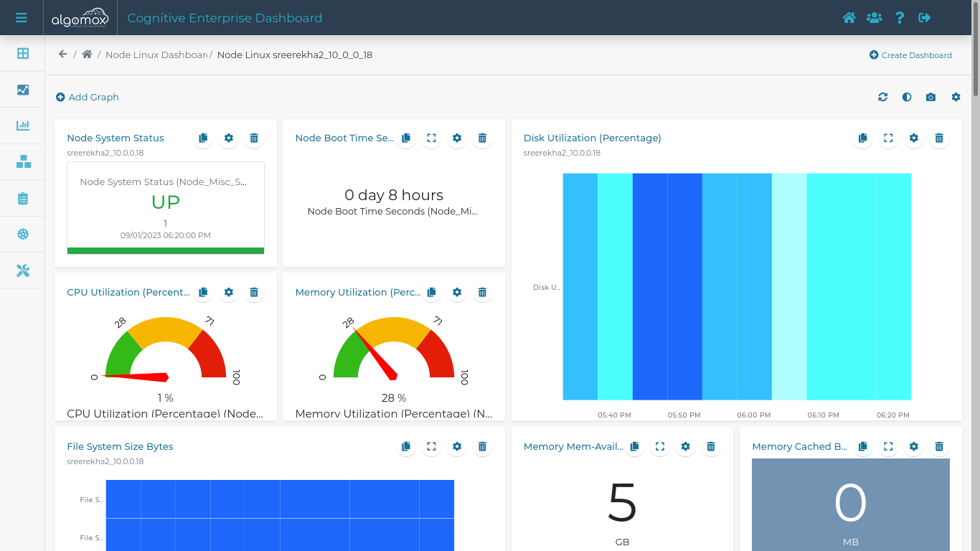
Task: Click the logout icon in header
Action: pos(925,18)
